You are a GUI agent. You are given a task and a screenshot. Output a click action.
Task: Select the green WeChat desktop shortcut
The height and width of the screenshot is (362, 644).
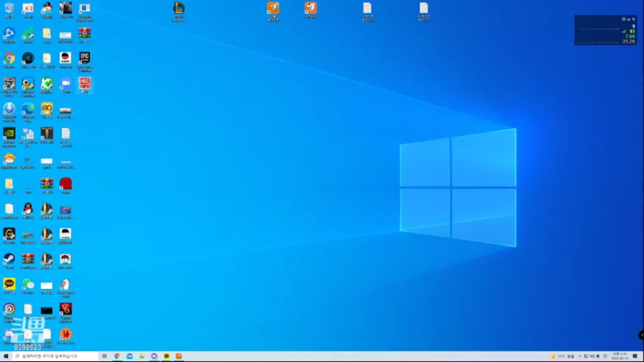coord(28,286)
